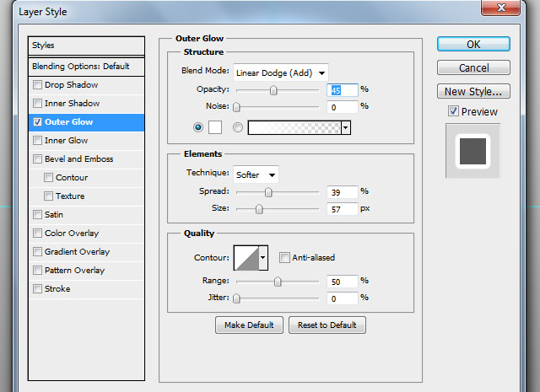Select the Pattern Overlay style row
The width and height of the screenshot is (540, 392).
click(x=86, y=270)
